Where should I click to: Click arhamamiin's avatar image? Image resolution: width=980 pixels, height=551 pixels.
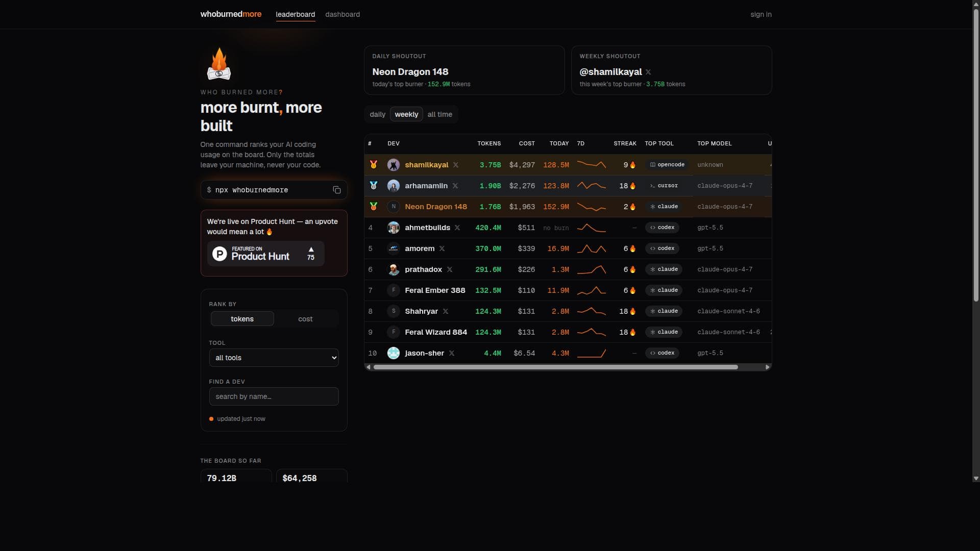(394, 186)
